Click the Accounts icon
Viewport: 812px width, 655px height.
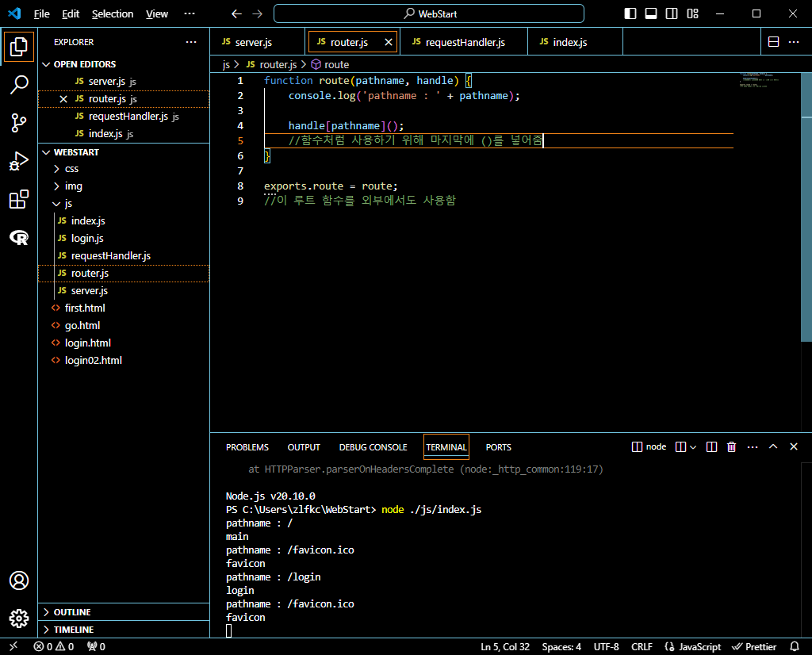point(19,580)
